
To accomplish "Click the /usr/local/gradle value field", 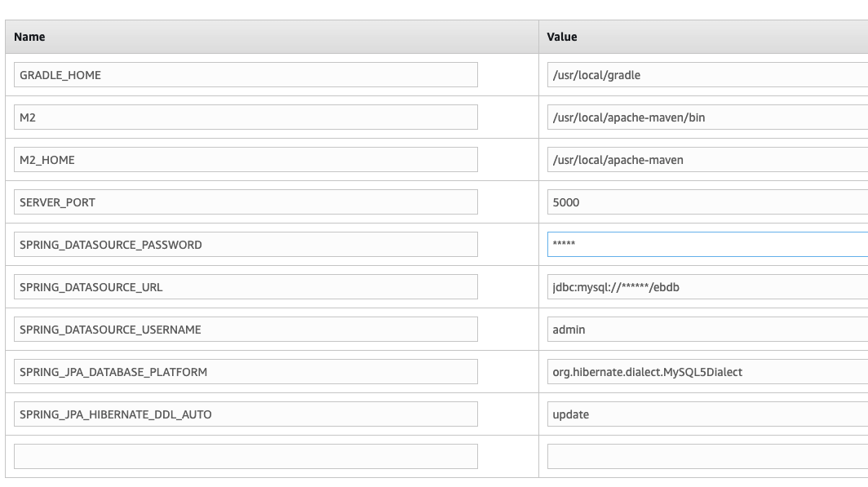I will click(x=706, y=75).
